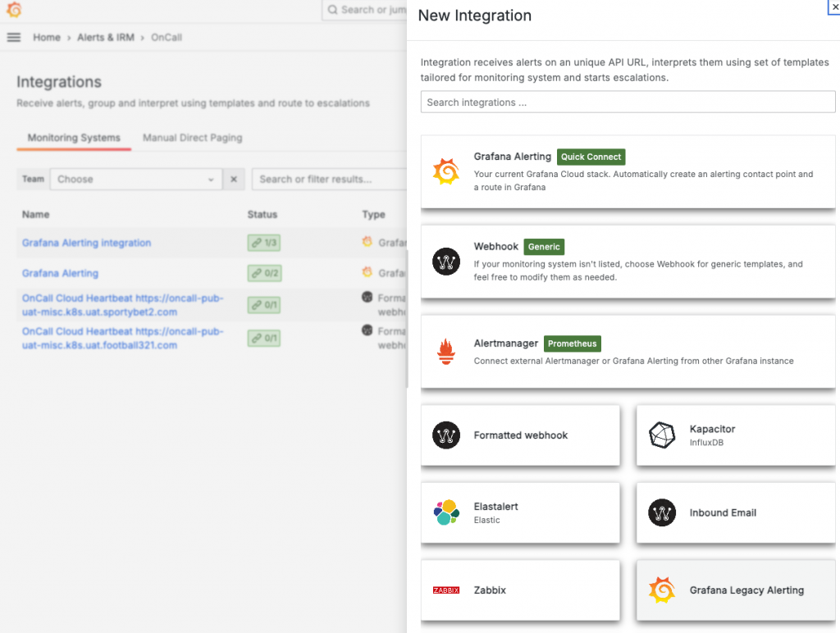Click the New Integration drawer title

pyautogui.click(x=475, y=16)
